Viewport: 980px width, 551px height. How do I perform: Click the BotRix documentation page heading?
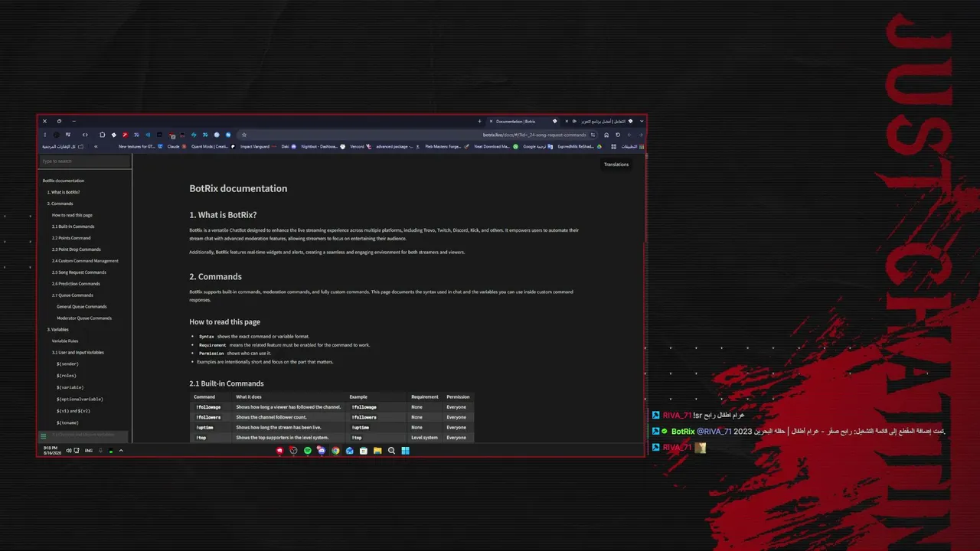238,188
